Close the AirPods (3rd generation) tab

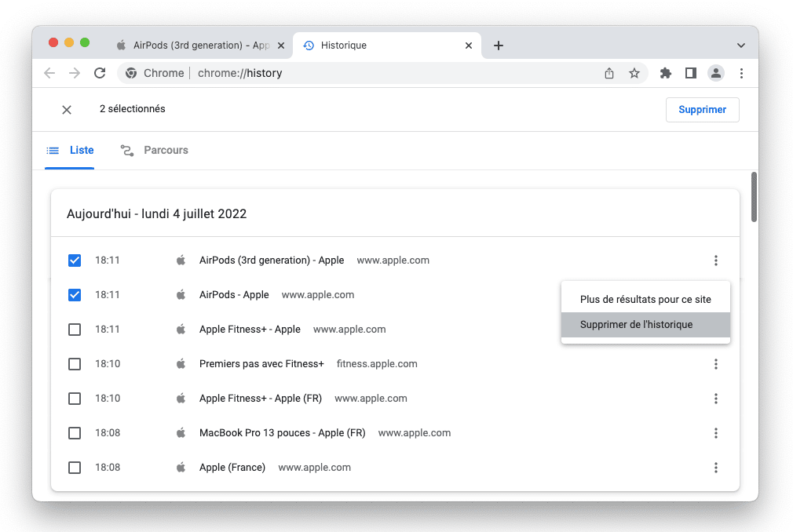click(281, 46)
